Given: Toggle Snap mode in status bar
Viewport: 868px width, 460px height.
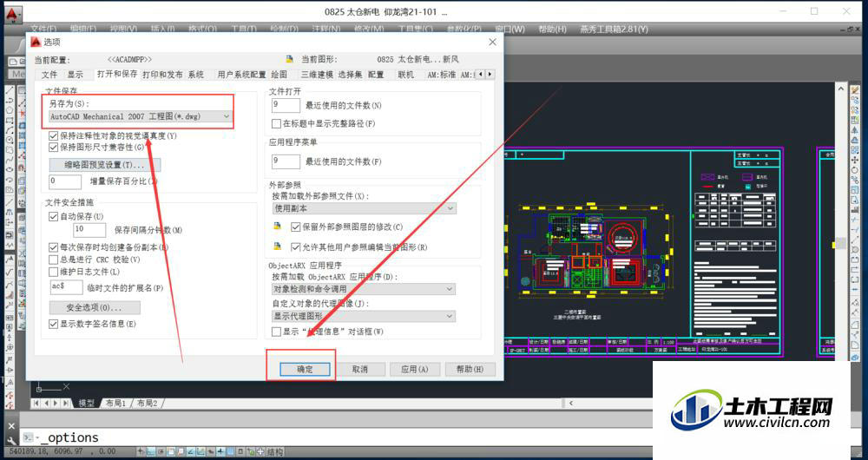Looking at the screenshot, I should tap(141, 452).
